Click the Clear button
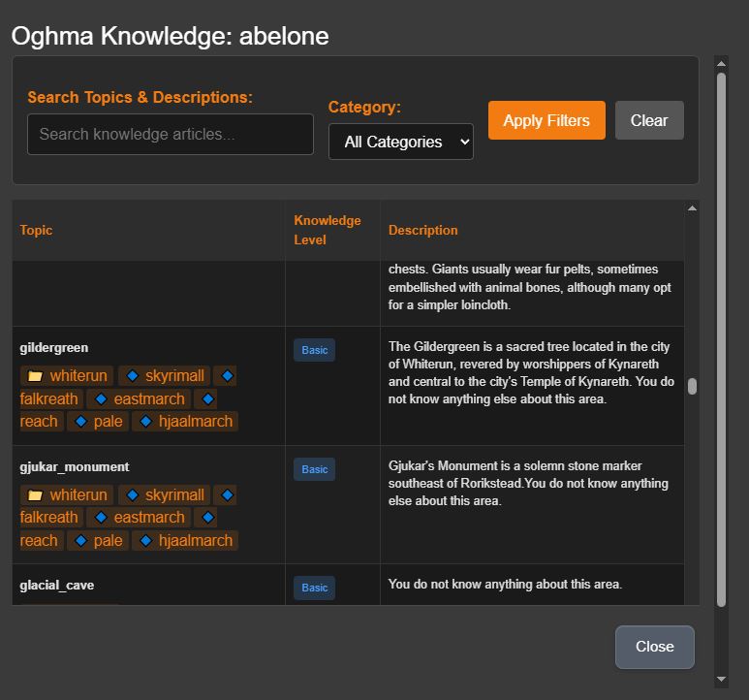The width and height of the screenshot is (749, 700). (x=649, y=120)
